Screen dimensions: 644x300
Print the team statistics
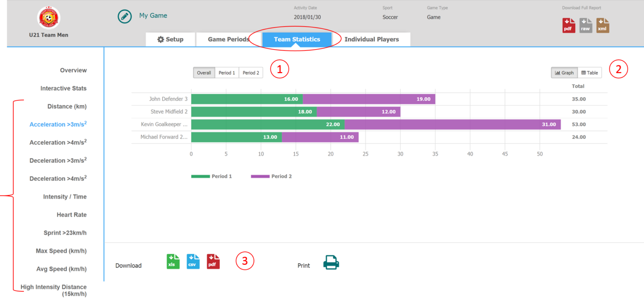pyautogui.click(x=331, y=262)
